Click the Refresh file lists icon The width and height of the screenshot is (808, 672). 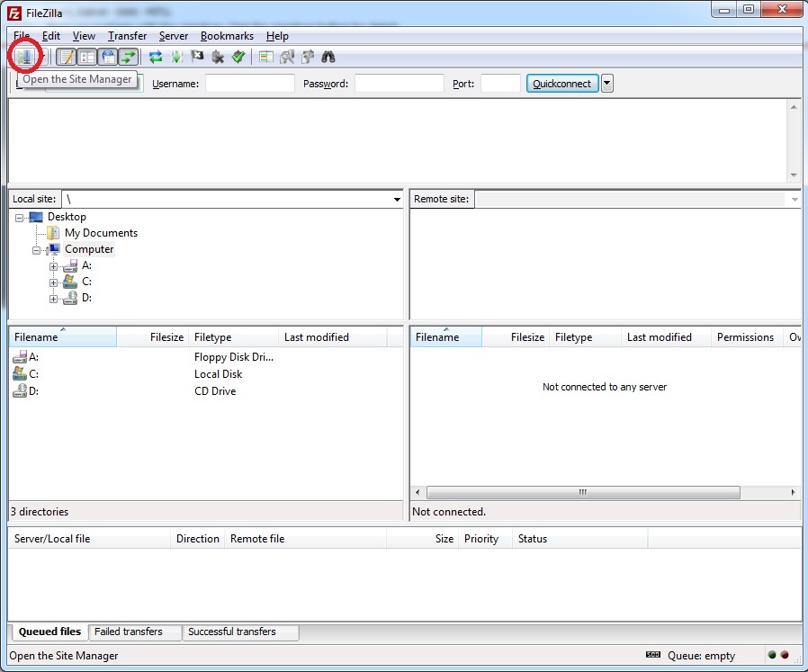tap(155, 57)
